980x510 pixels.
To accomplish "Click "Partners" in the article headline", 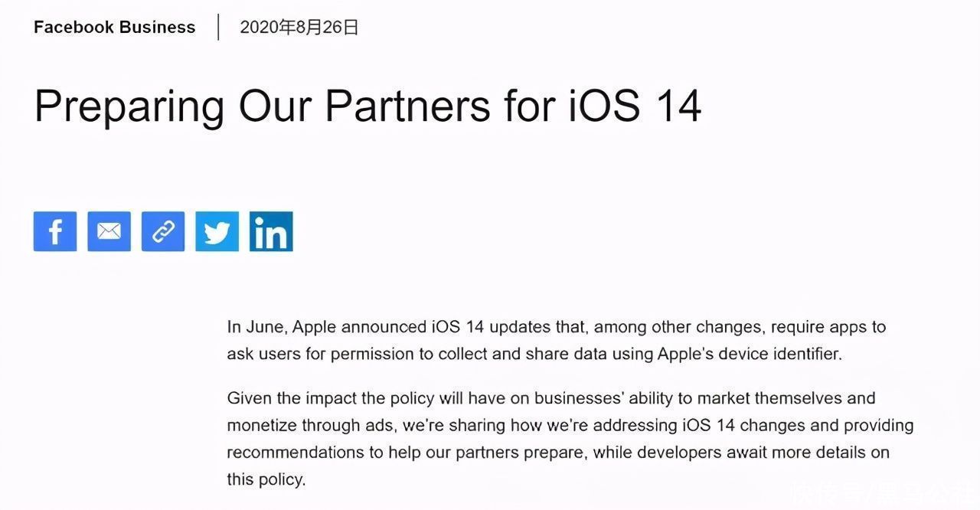I will (x=407, y=105).
